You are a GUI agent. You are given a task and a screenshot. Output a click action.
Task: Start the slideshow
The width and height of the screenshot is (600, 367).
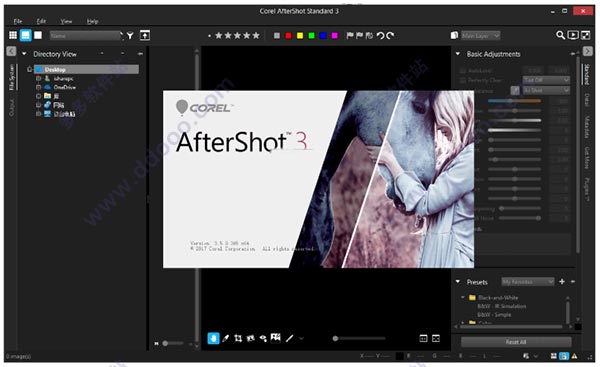pos(573,35)
